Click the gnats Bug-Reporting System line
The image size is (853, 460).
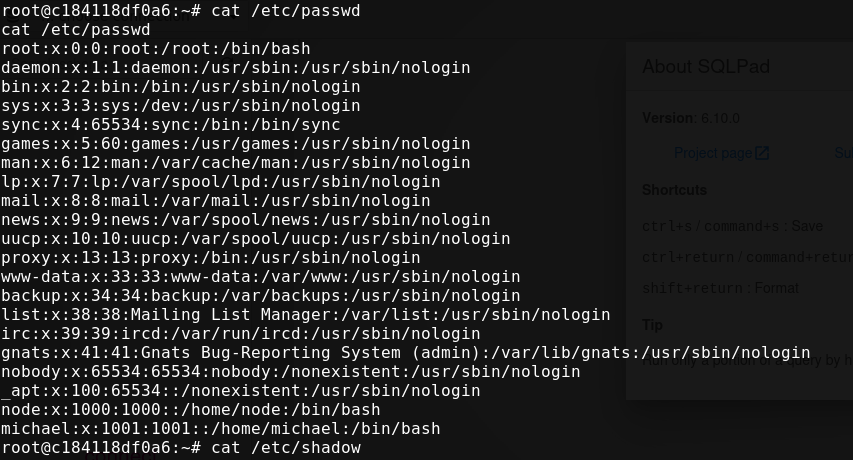[x=406, y=352]
